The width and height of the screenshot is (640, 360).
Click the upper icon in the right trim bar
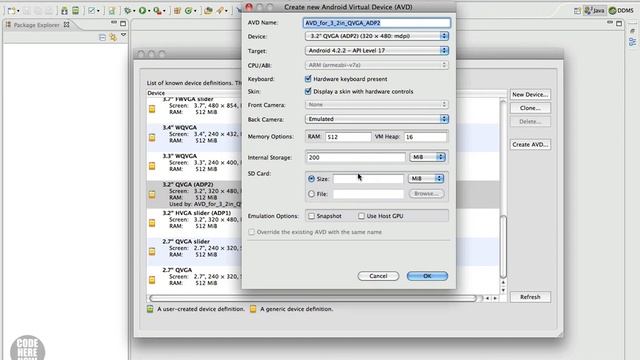[x=632, y=31]
